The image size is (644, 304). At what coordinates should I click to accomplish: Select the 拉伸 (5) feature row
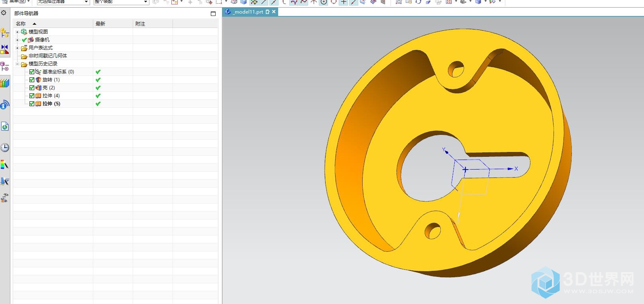point(116,104)
